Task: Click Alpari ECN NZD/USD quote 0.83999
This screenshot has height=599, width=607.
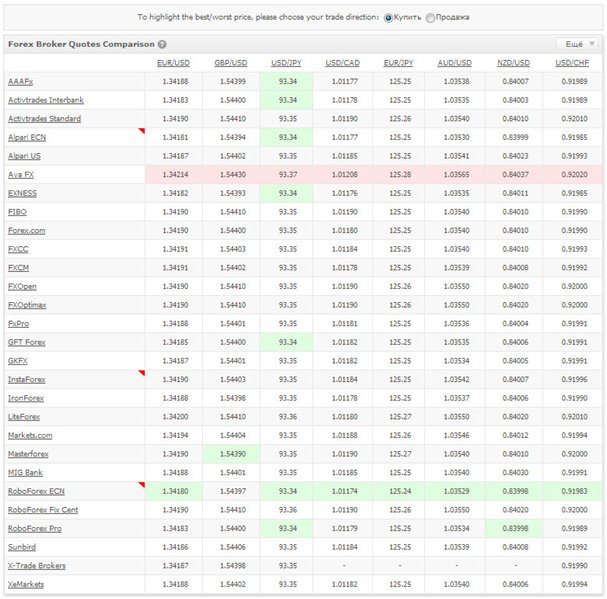Action: pos(515,137)
